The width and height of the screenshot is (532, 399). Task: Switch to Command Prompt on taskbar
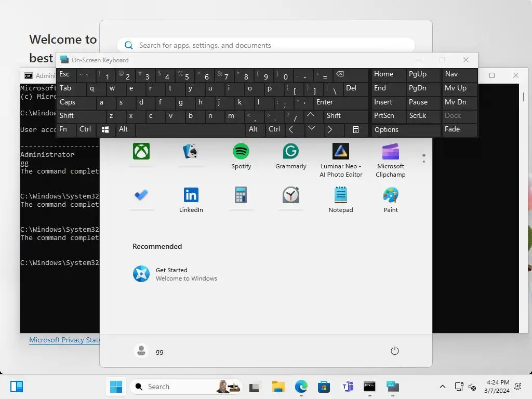point(369,387)
